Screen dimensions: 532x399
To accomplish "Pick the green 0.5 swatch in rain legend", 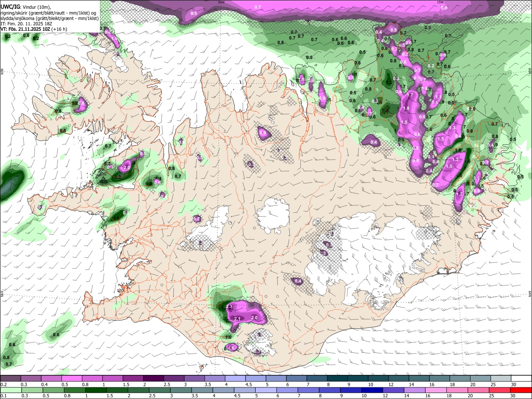I will (53, 390).
